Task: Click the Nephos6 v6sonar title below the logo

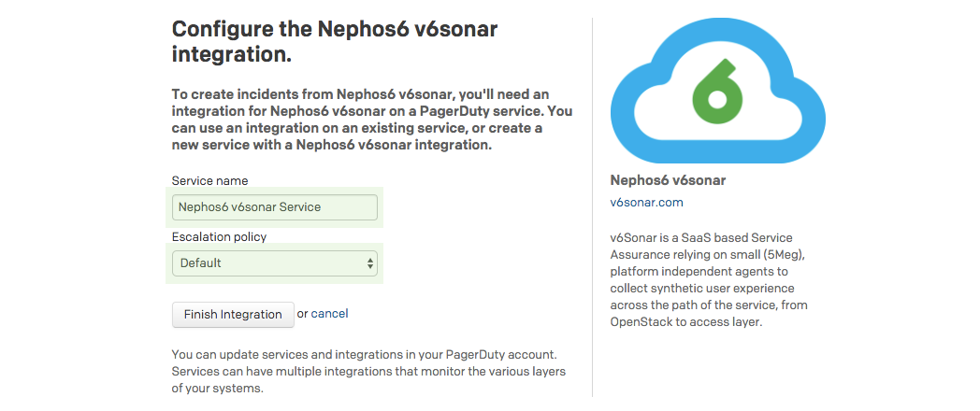Action: (x=668, y=180)
